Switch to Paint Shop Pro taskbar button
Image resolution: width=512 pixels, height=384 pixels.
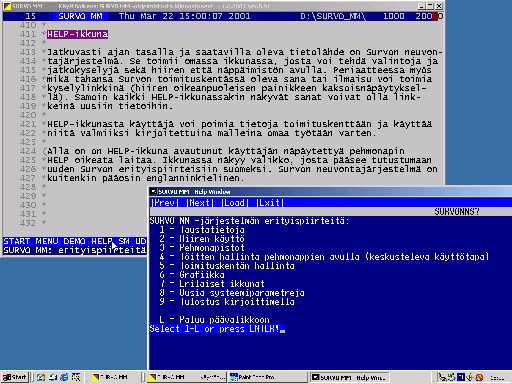tap(267, 377)
